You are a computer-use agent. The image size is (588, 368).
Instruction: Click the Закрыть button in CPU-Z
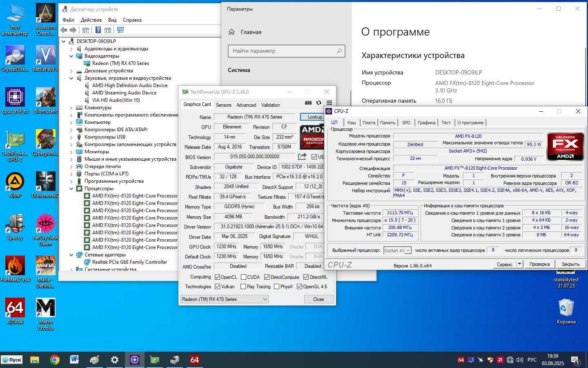[570, 264]
